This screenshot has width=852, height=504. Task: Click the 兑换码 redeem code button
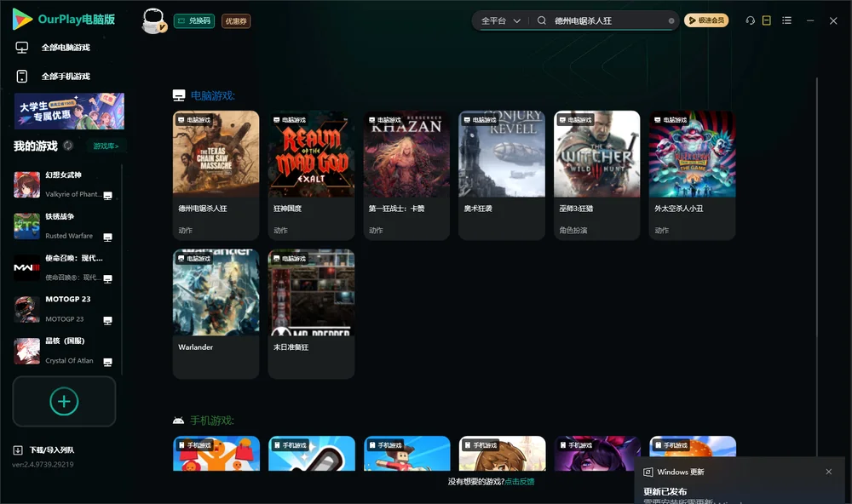pos(194,20)
